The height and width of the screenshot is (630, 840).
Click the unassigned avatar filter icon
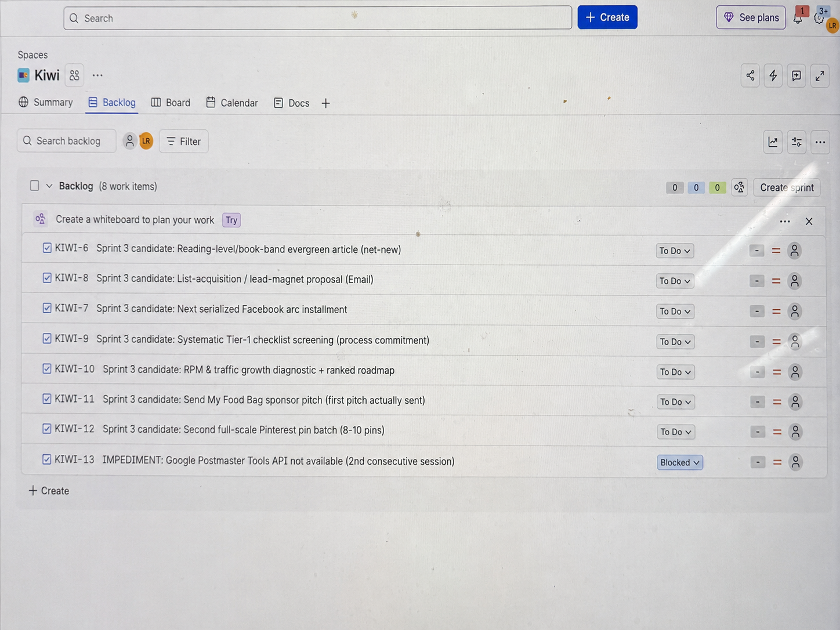coord(130,141)
